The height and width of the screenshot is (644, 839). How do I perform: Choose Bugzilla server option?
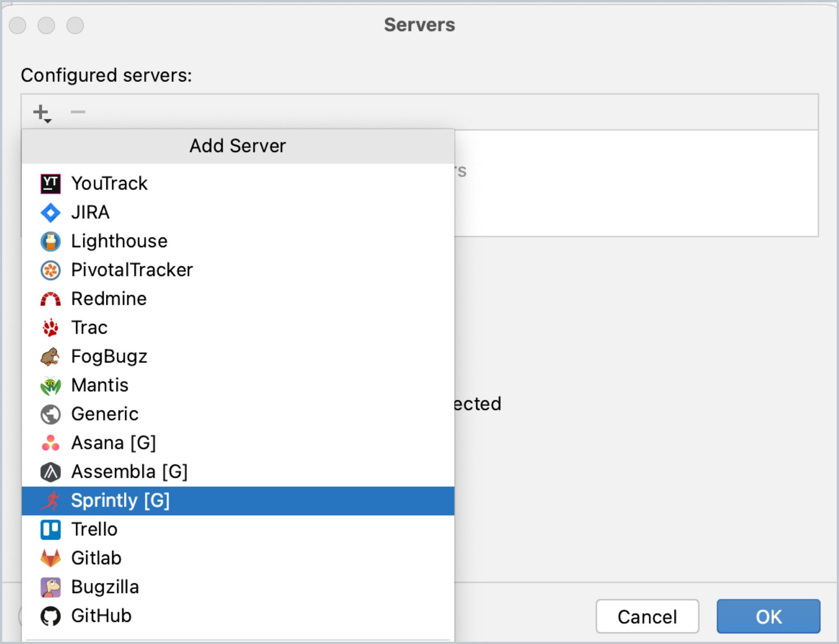click(x=238, y=587)
